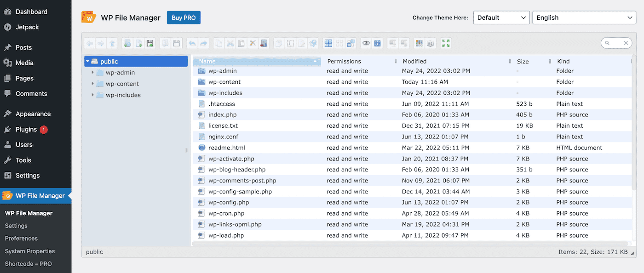Open fullscreen mode with green arrows icon
The image size is (644, 273).
click(445, 43)
